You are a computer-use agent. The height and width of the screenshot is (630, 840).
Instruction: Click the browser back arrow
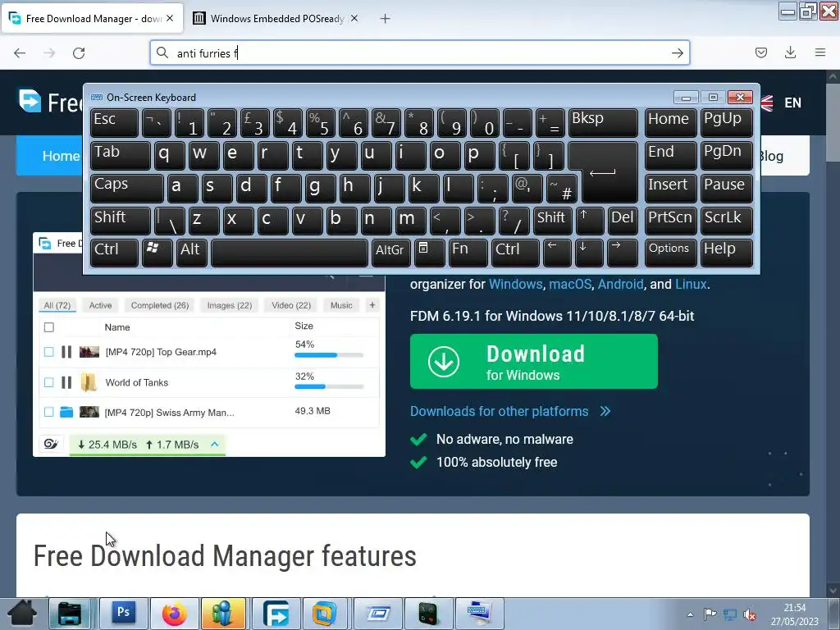pyautogui.click(x=20, y=53)
